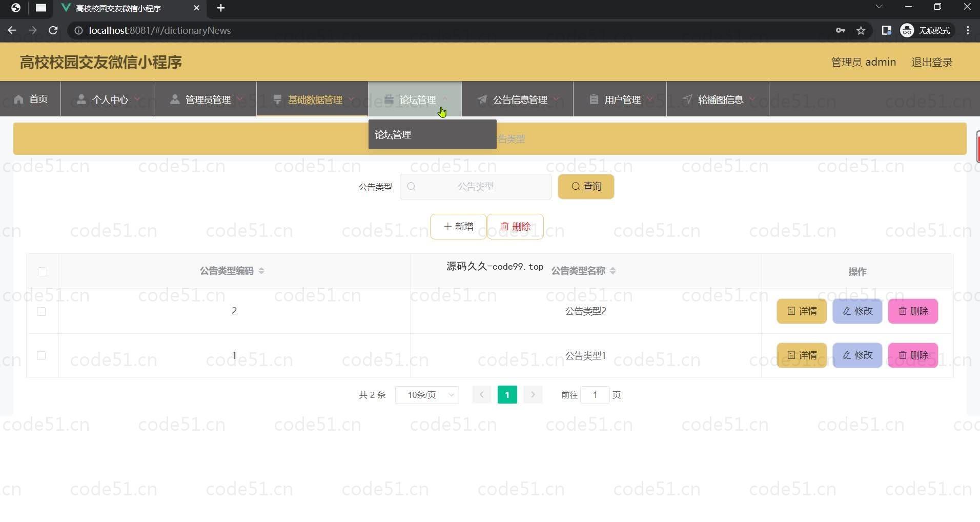Viewport: 980px width, 522px height.
Task: Click 退出登录 to log out
Action: coord(932,62)
